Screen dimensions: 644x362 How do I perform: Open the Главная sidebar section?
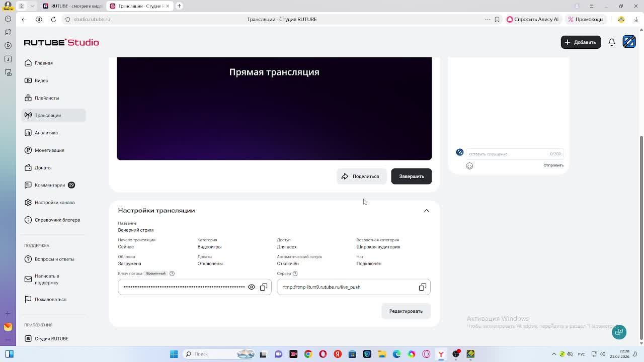pos(53,63)
